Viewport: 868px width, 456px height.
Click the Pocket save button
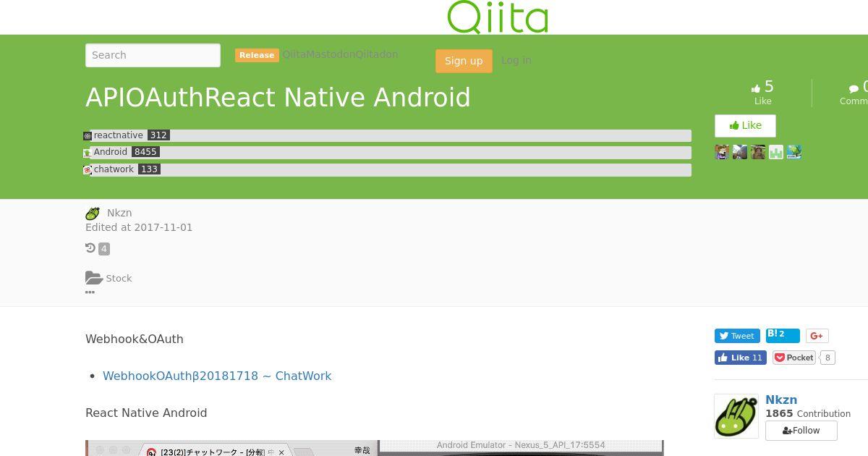click(794, 358)
